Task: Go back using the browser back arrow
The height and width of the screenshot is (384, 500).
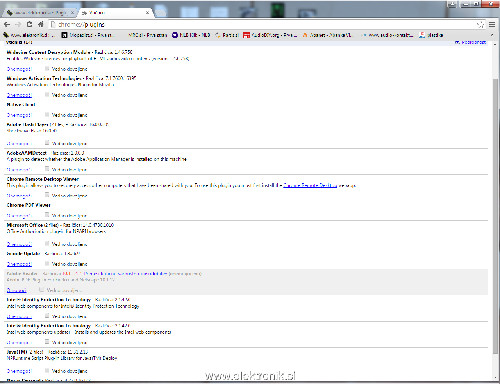Action: click(7, 24)
